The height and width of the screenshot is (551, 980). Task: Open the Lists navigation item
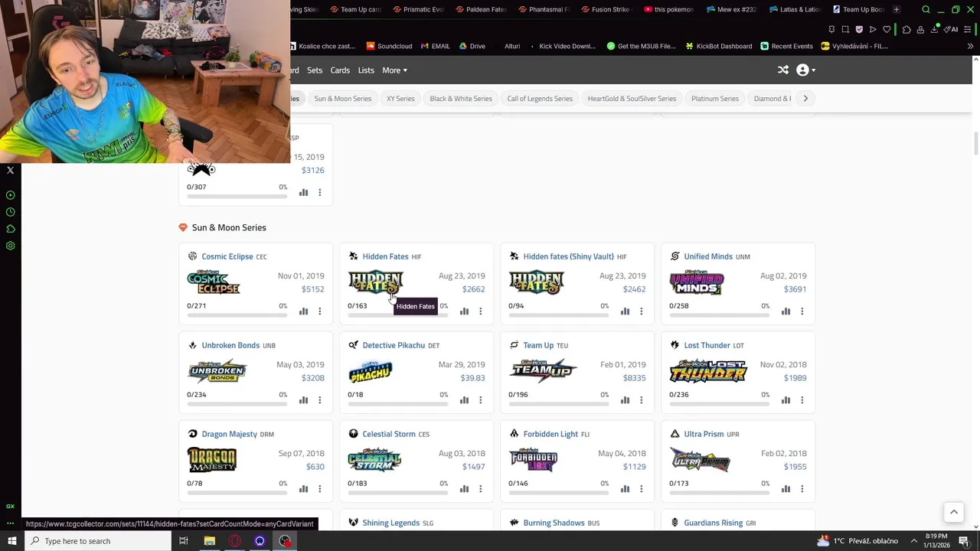366,70
